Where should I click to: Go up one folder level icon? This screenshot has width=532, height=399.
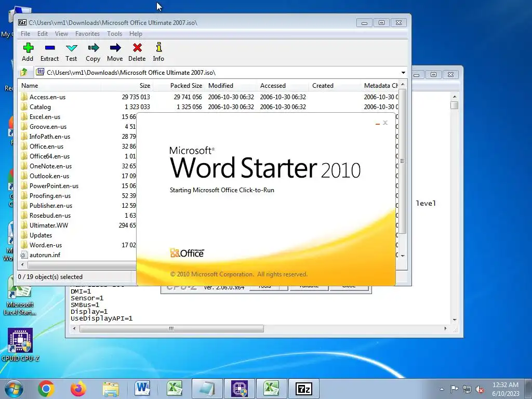click(24, 72)
